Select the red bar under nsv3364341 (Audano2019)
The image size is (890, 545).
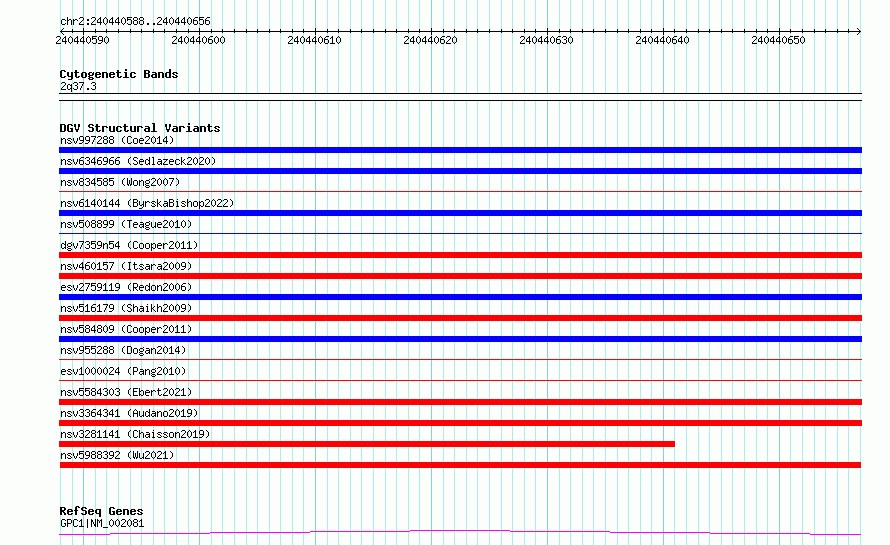[x=460, y=423]
